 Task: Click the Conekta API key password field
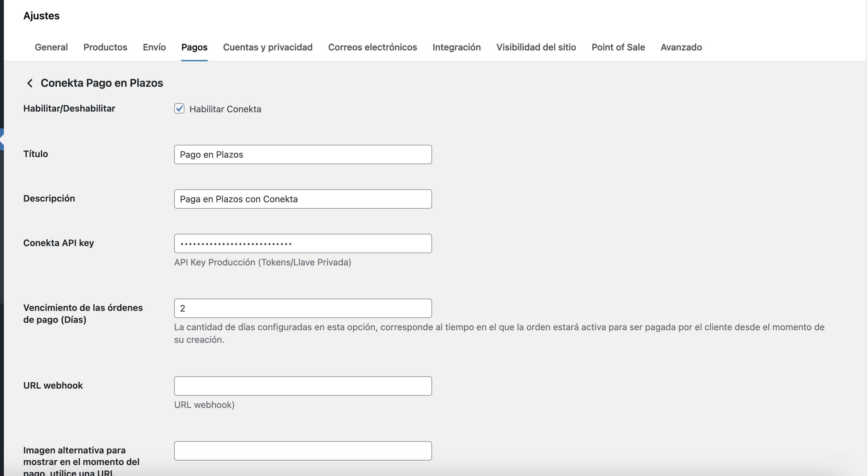[303, 244]
